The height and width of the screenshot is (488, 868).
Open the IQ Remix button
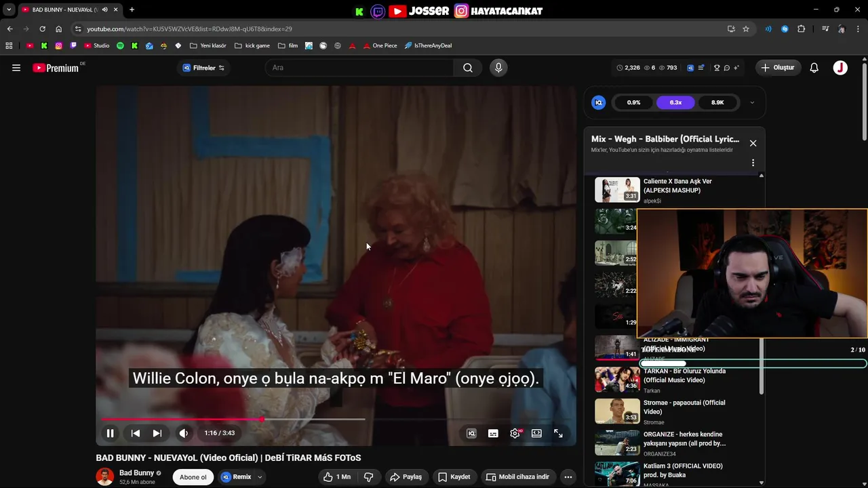coord(236,477)
